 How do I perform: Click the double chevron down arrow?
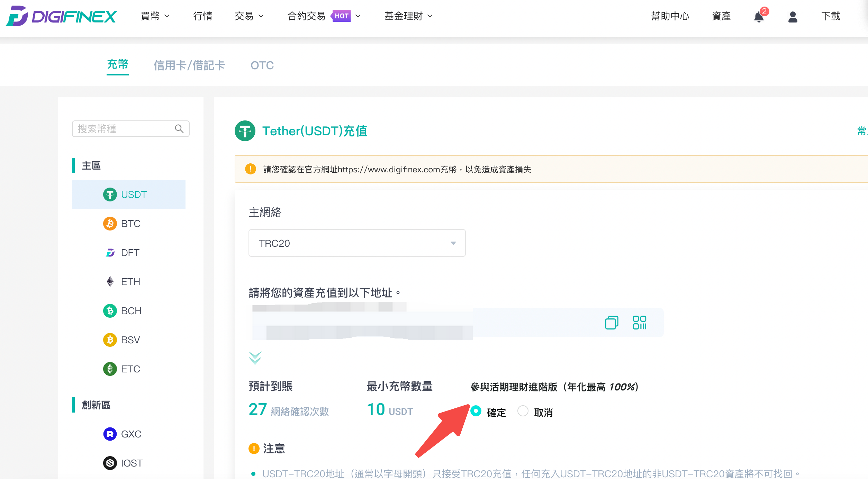(x=255, y=358)
